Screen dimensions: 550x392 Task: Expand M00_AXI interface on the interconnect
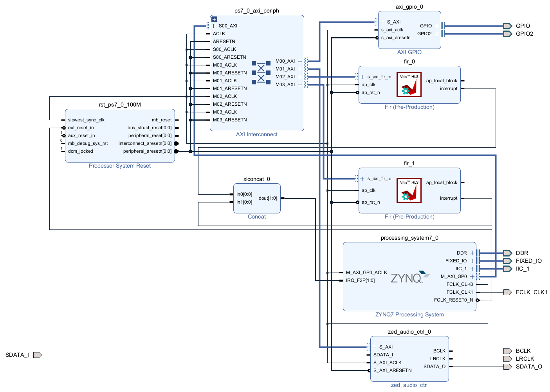click(x=300, y=61)
